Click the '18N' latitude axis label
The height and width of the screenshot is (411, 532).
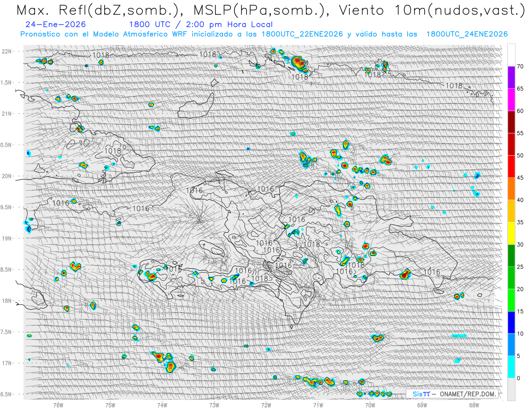tap(7, 301)
